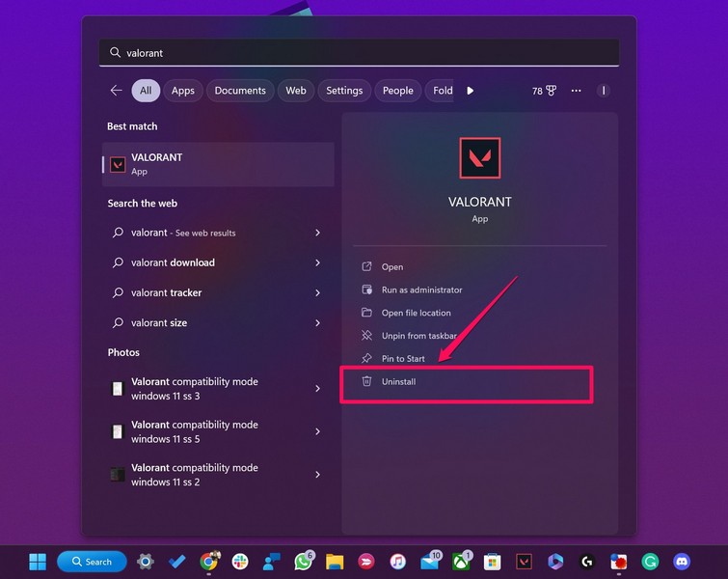Screen dimensions: 728x579
Task: Open the blue people-chat taskbar icon
Action: [x=272, y=562]
